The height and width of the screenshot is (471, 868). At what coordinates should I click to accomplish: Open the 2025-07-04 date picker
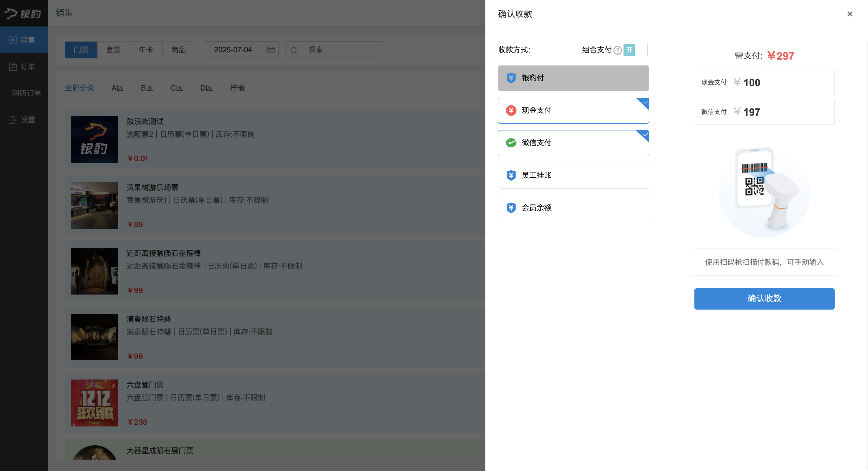[x=241, y=50]
